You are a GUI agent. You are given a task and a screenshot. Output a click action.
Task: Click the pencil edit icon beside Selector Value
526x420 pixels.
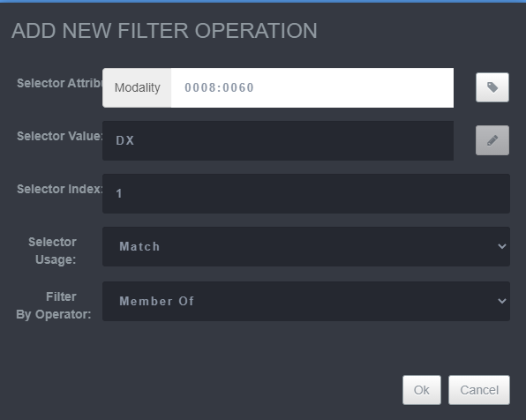point(492,140)
